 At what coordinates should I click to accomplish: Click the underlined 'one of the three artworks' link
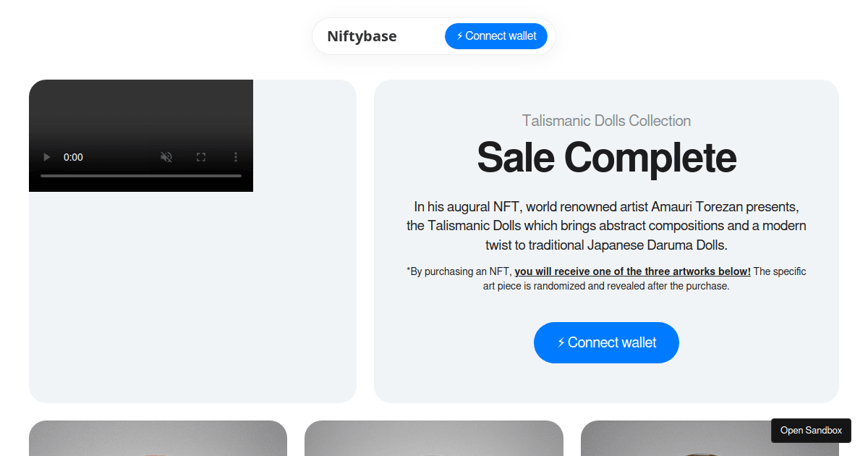(x=632, y=271)
